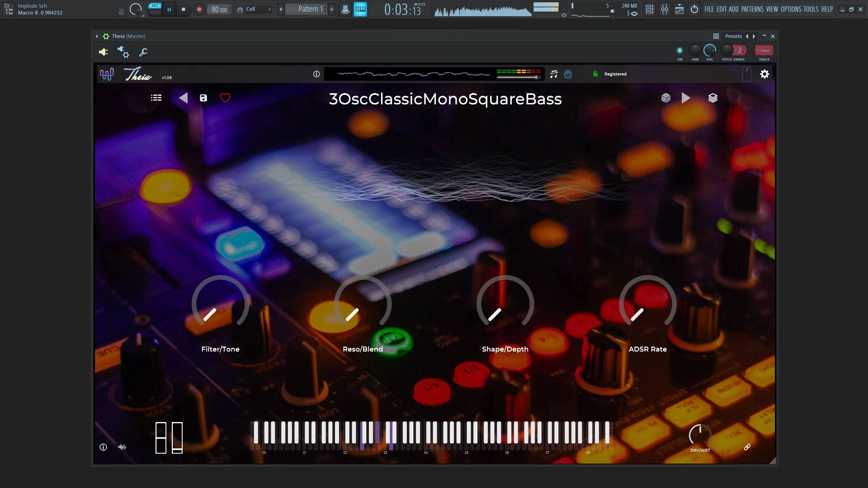868x488 pixels.
Task: Open the layers stack view
Action: pyautogui.click(x=713, y=98)
